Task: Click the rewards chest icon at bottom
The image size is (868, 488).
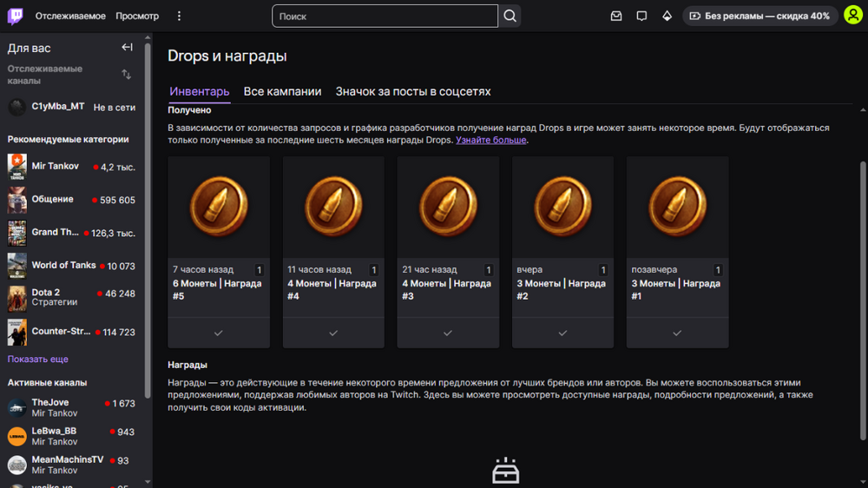Action: click(505, 471)
